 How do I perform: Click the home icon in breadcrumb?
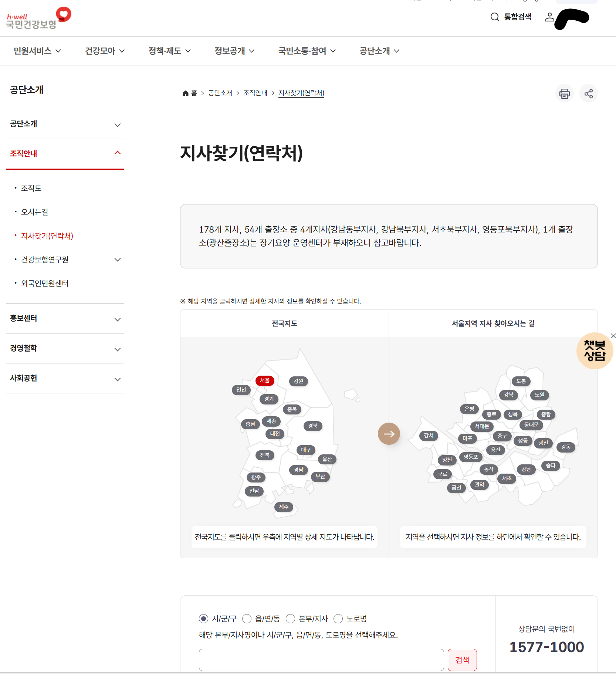click(186, 93)
